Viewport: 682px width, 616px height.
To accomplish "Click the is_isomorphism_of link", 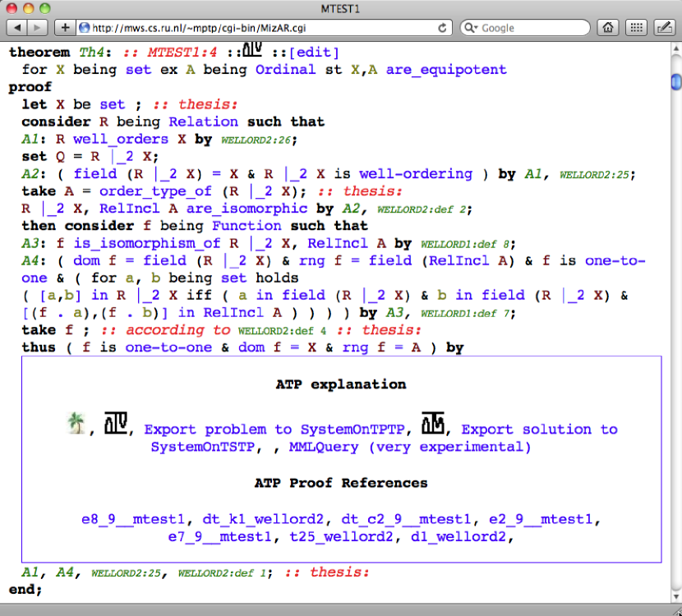I will point(146,243).
